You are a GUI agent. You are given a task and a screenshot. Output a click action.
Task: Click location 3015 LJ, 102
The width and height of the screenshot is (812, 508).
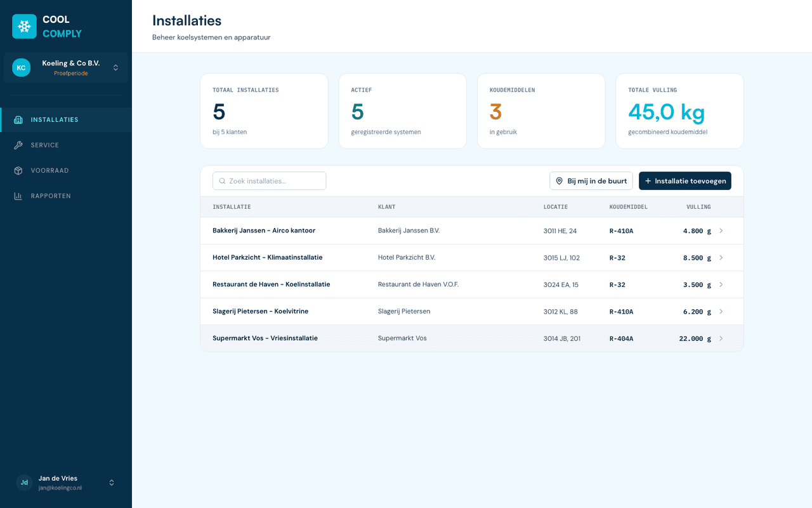pos(561,258)
